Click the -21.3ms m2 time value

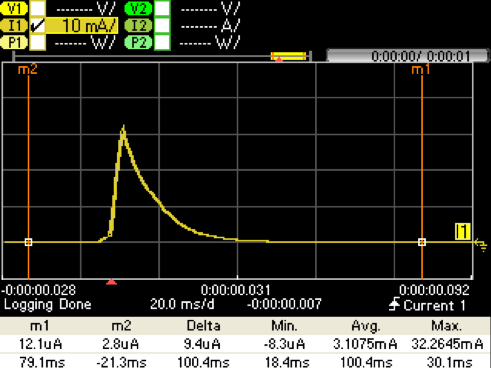121,362
